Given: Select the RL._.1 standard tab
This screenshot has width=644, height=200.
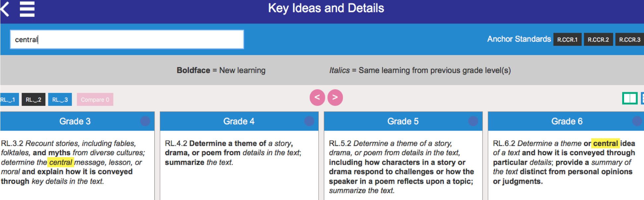Looking at the screenshot, I should (9, 100).
